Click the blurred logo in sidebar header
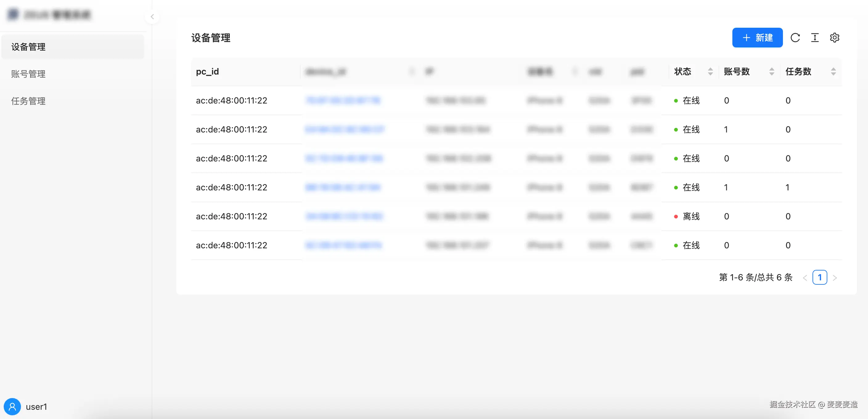Screen dimensions: 868x419 tap(13, 14)
